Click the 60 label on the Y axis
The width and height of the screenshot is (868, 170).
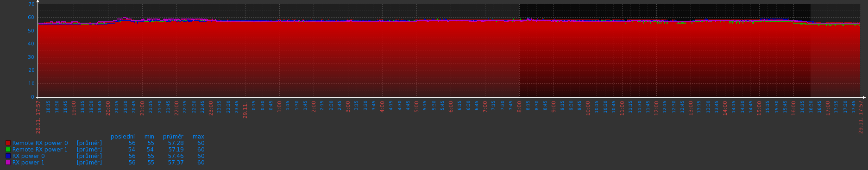[x=31, y=17]
